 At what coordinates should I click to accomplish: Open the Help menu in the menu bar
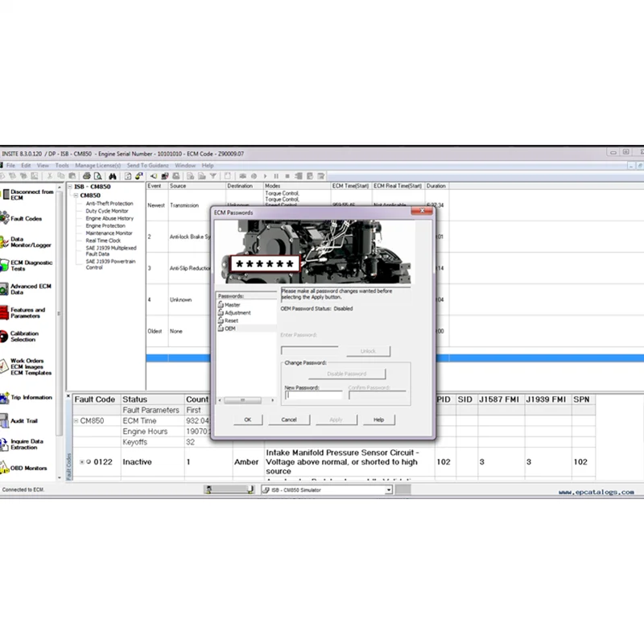(x=208, y=166)
